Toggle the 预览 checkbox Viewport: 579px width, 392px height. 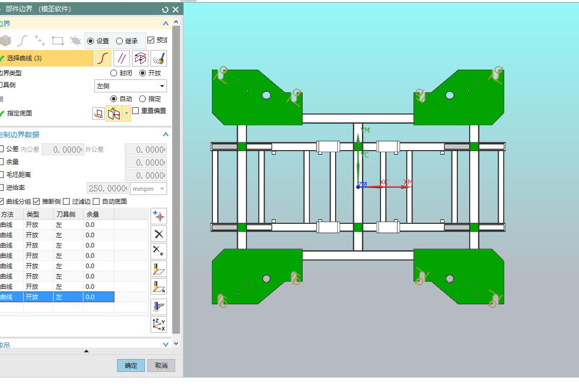point(151,40)
